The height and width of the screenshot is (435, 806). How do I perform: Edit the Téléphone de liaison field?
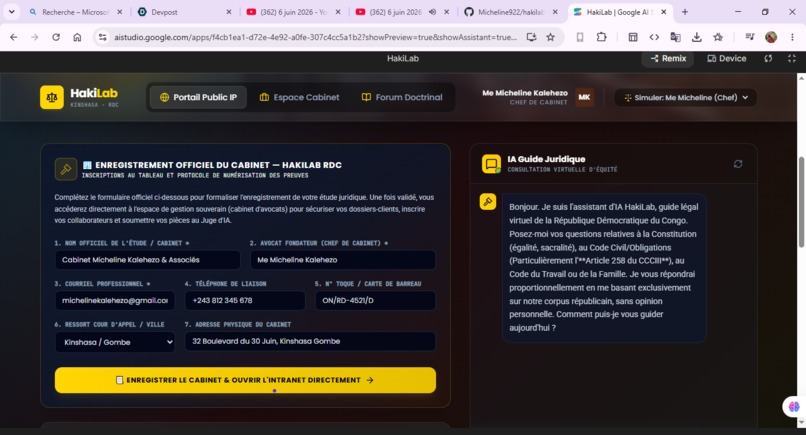(x=245, y=300)
